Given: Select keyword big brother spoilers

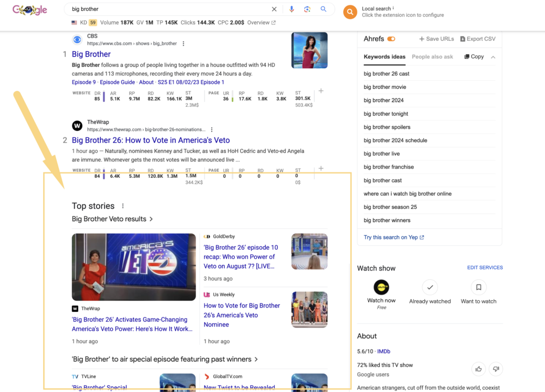Looking at the screenshot, I should click(x=387, y=127).
